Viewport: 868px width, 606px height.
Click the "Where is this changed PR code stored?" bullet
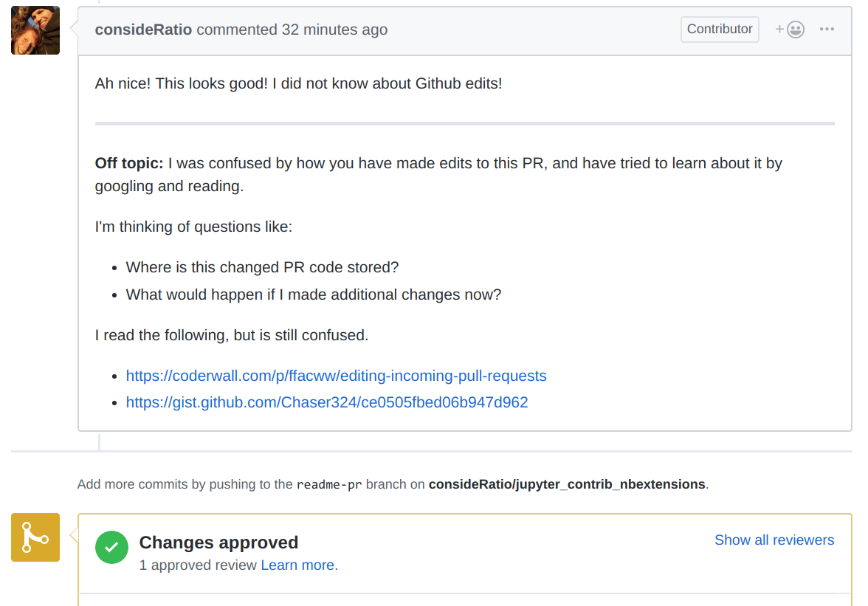pyautogui.click(x=262, y=267)
